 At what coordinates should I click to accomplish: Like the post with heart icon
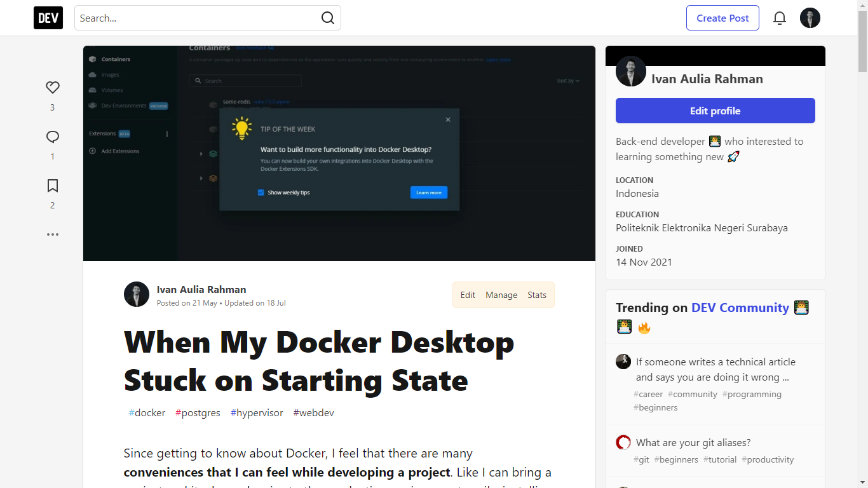click(x=53, y=88)
